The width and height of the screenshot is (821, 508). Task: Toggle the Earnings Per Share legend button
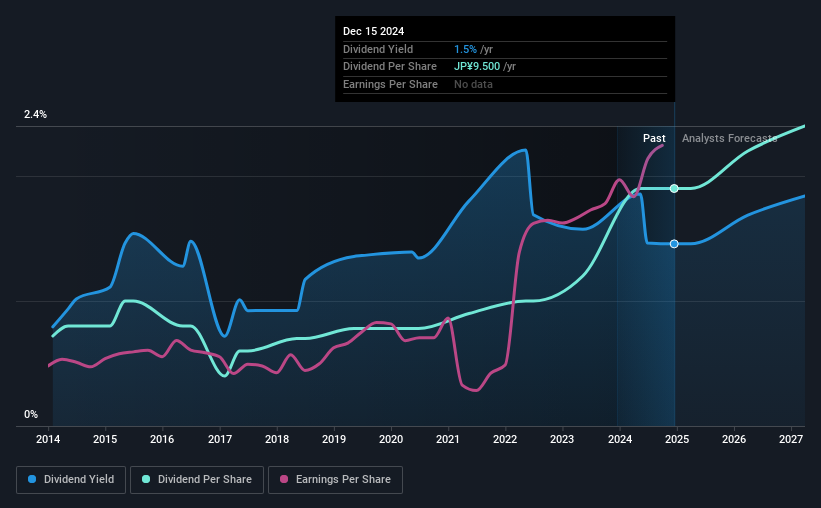(335, 480)
